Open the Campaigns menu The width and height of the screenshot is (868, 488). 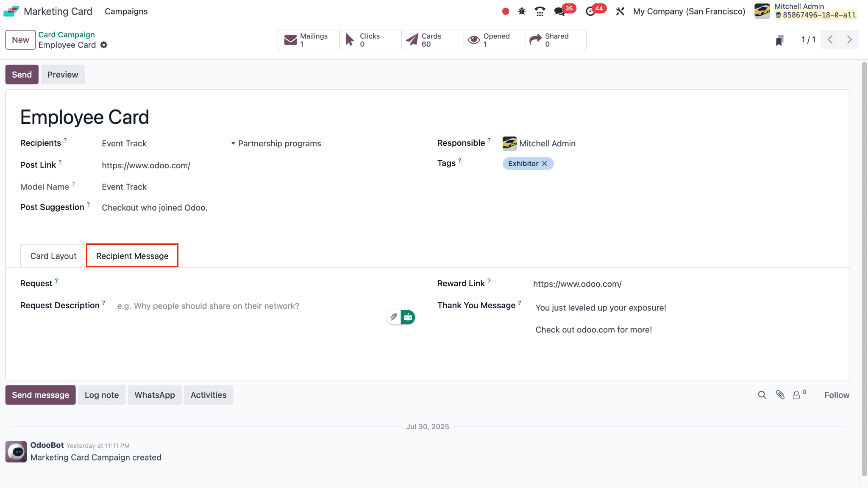(x=126, y=11)
